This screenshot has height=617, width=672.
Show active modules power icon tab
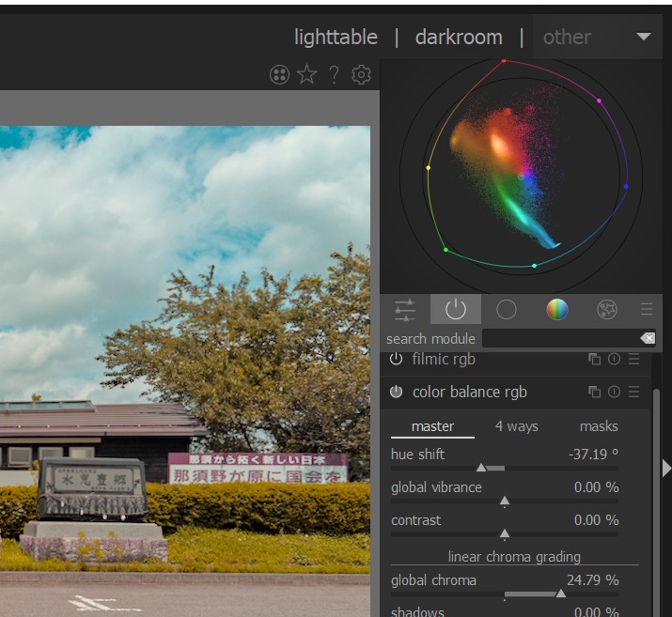456,309
